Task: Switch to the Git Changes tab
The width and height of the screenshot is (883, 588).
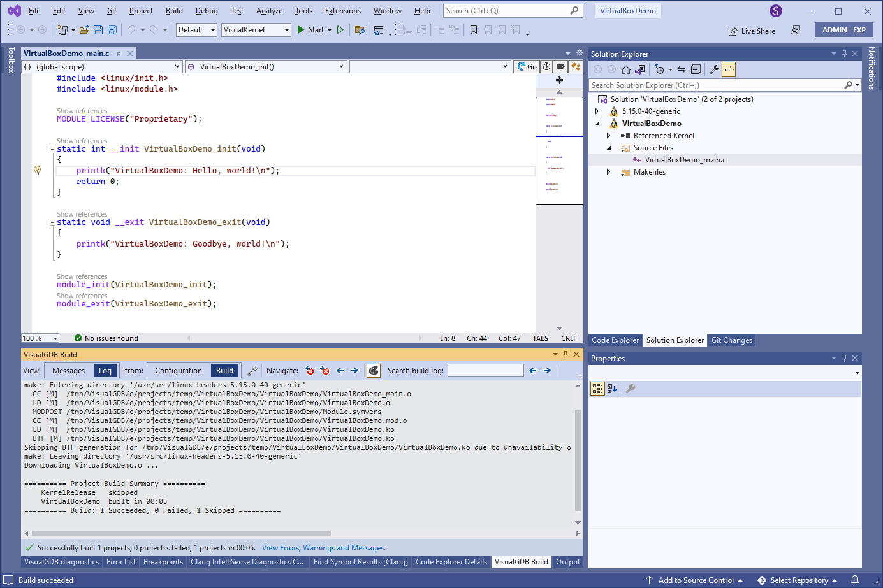Action: point(732,340)
